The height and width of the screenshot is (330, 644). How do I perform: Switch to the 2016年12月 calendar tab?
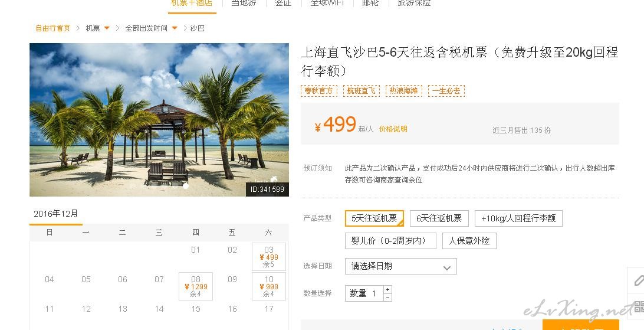[x=56, y=214]
